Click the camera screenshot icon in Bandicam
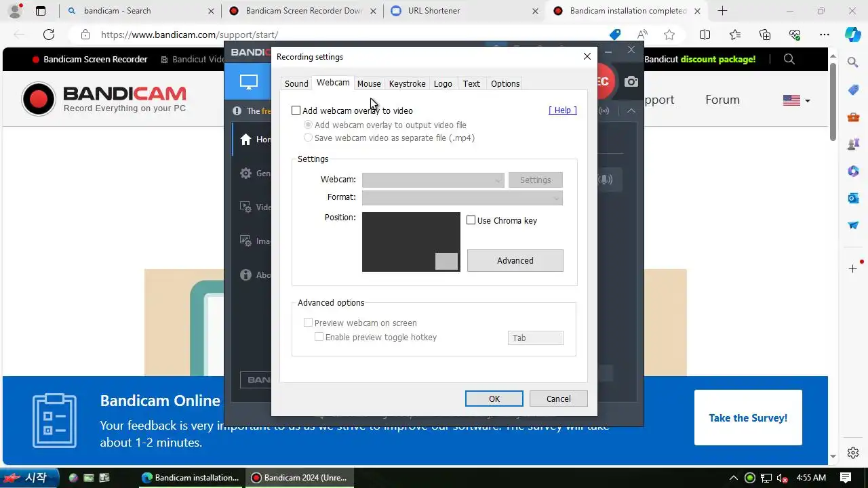 click(x=631, y=82)
